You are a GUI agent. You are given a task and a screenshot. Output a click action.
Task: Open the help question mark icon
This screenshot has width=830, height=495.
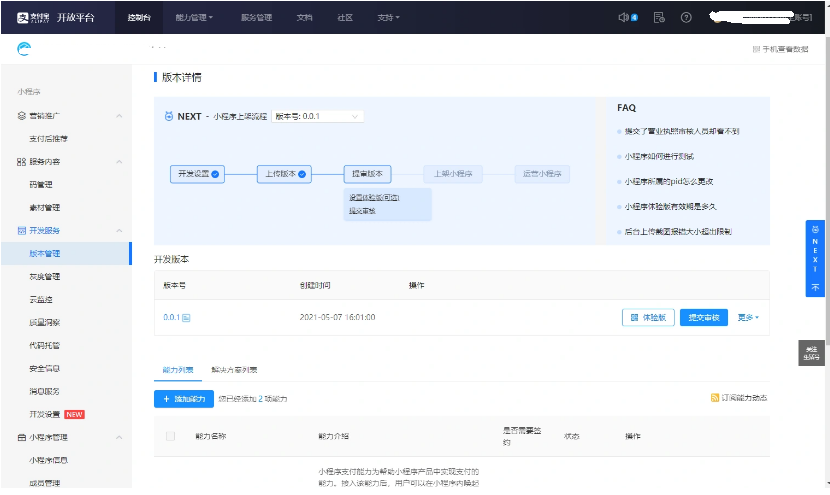coord(686,17)
